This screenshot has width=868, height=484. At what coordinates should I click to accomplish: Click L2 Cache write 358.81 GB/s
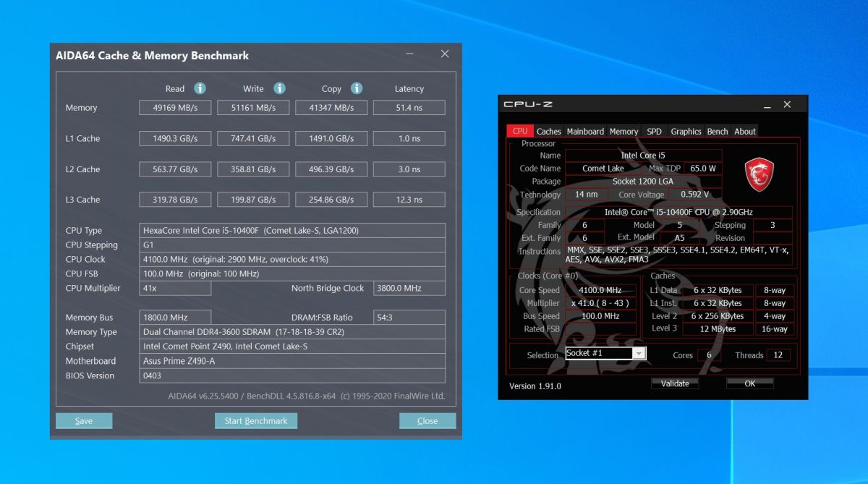click(x=253, y=169)
